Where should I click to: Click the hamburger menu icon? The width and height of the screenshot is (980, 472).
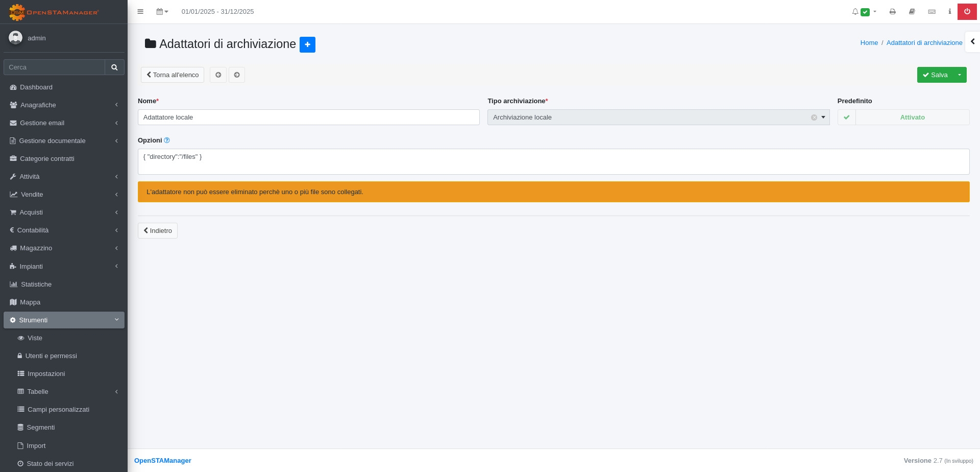[x=140, y=11]
